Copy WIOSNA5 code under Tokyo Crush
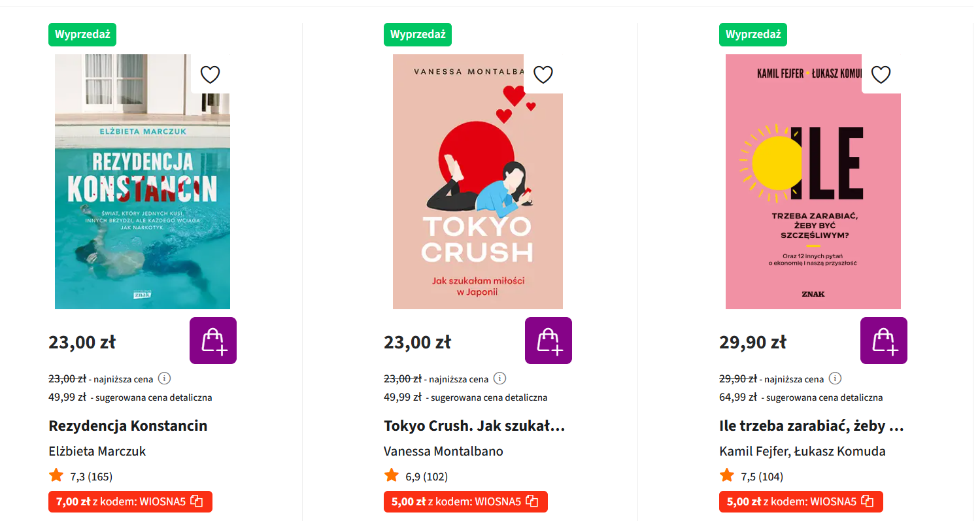 [x=532, y=501]
